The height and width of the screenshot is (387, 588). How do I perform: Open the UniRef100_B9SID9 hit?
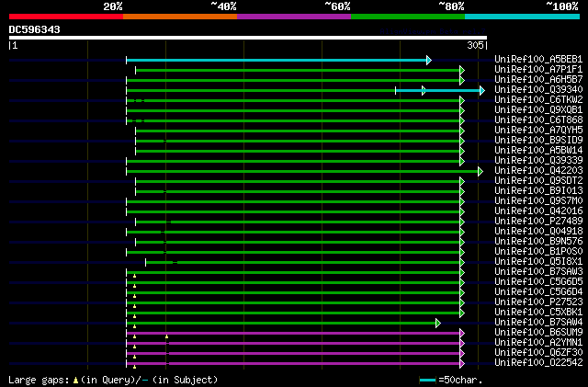[x=538, y=141]
